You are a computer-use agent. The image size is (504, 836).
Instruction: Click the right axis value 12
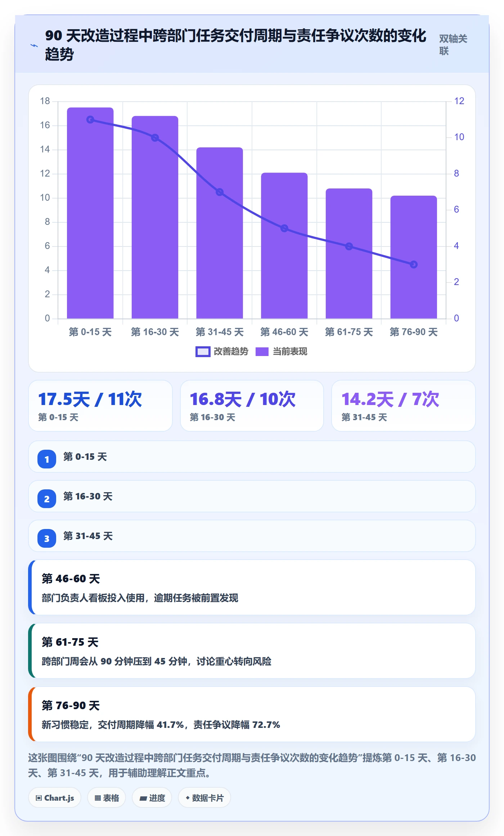click(459, 101)
